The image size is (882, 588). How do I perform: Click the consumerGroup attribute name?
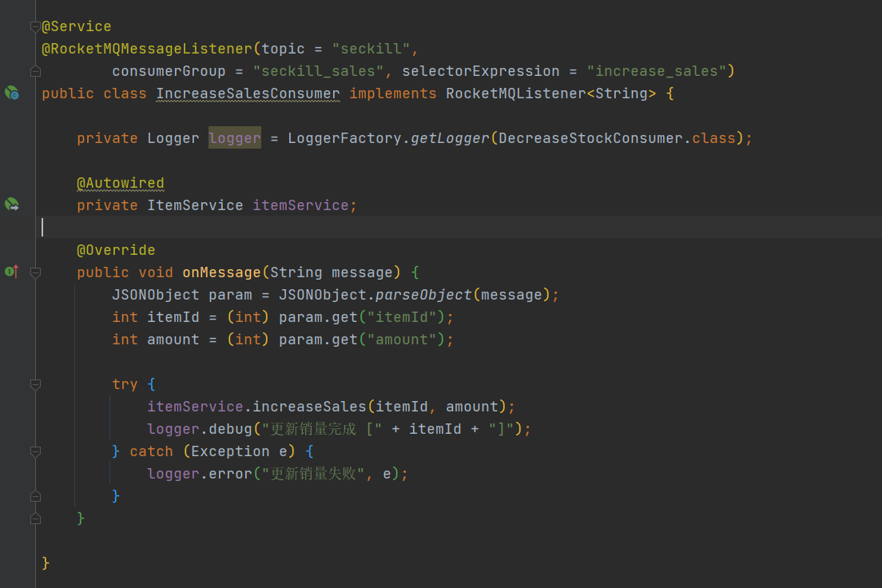169,71
